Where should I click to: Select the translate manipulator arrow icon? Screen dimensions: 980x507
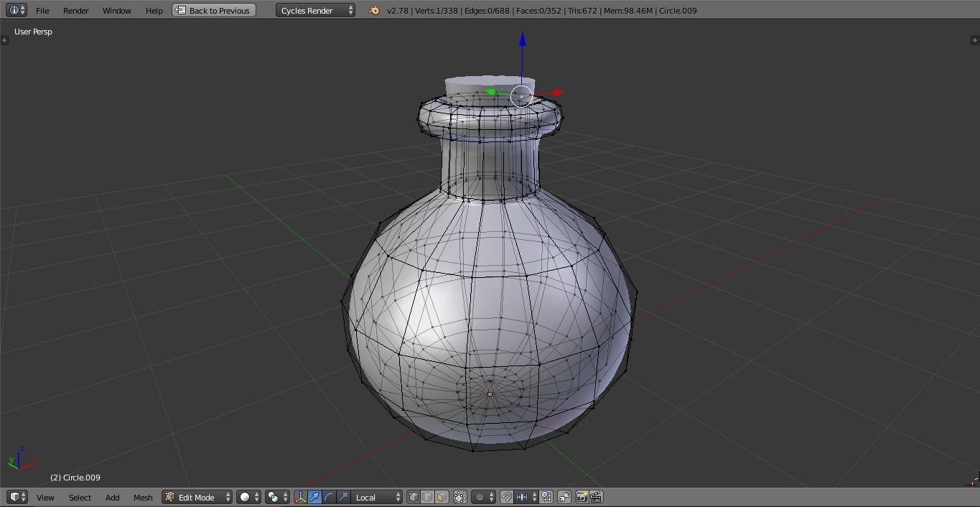(314, 497)
